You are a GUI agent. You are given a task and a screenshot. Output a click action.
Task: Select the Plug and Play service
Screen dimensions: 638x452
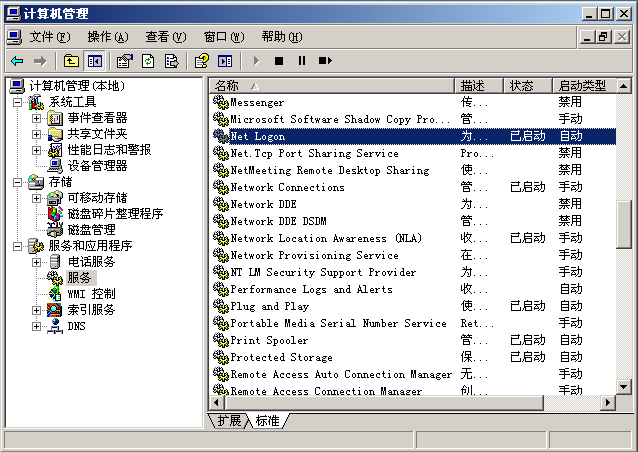413,306
